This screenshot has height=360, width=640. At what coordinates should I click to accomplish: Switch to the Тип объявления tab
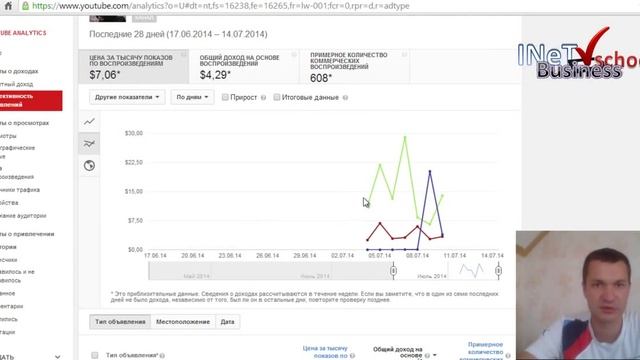[x=120, y=322]
